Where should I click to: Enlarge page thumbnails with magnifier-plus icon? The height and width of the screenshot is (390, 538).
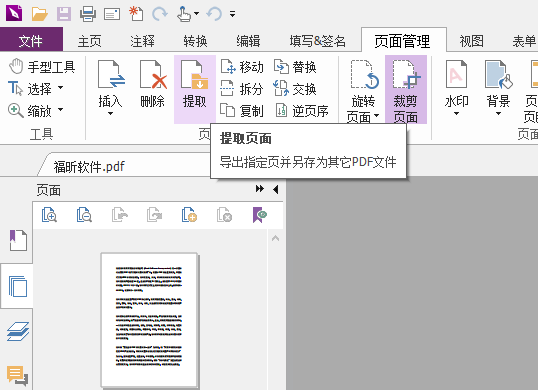pos(49,215)
